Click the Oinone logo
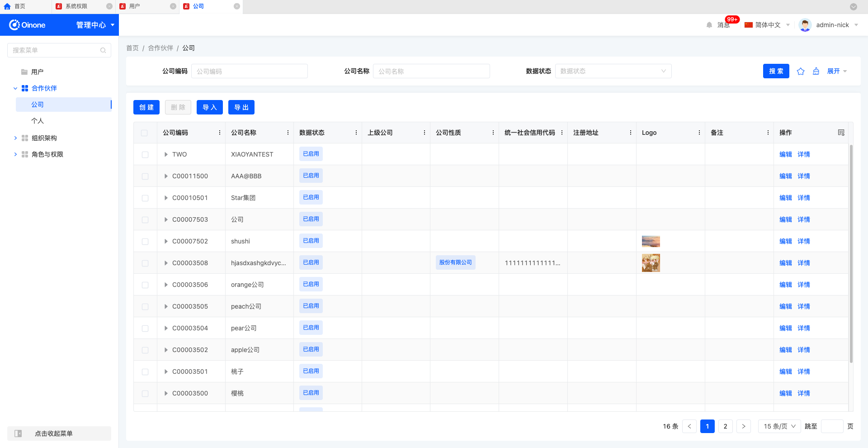Screen dimensions: 868x448 (27, 25)
